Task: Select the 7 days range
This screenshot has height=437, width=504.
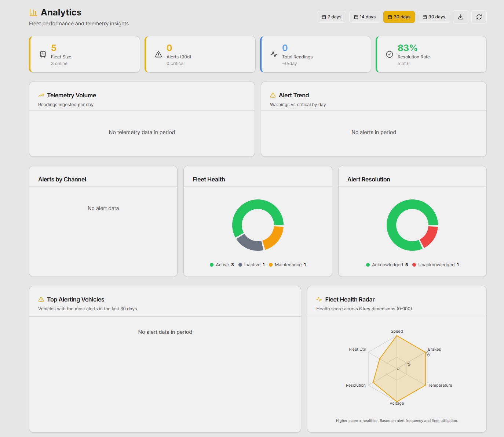Action: [x=332, y=17]
